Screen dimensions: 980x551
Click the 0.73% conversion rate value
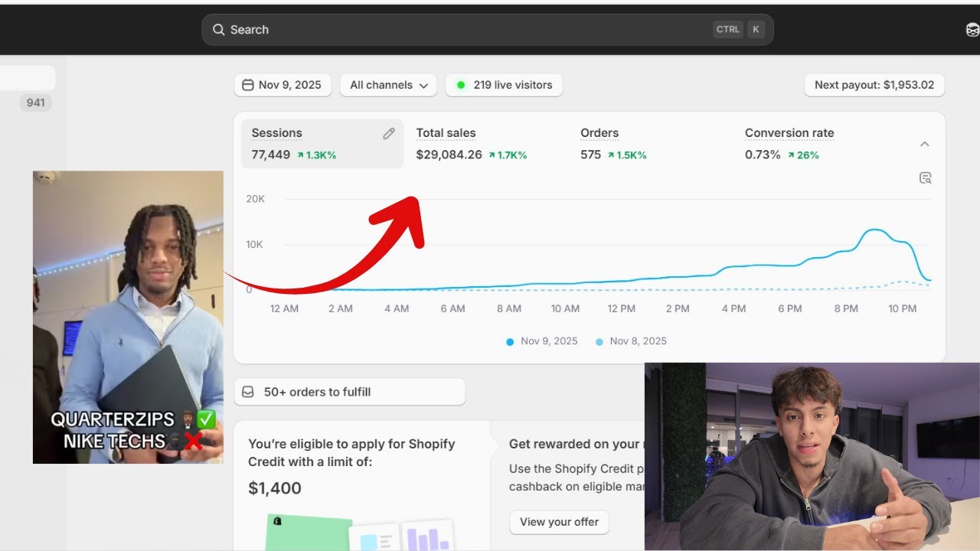763,155
